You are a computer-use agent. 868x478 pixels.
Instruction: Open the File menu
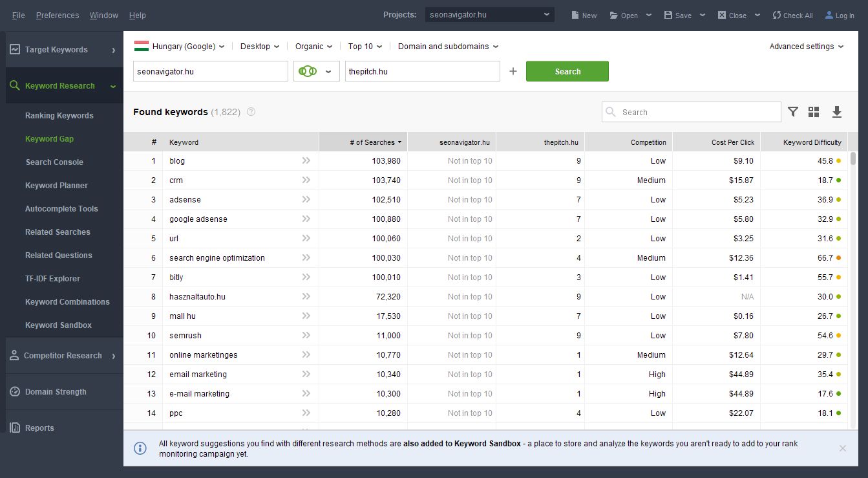click(x=18, y=15)
